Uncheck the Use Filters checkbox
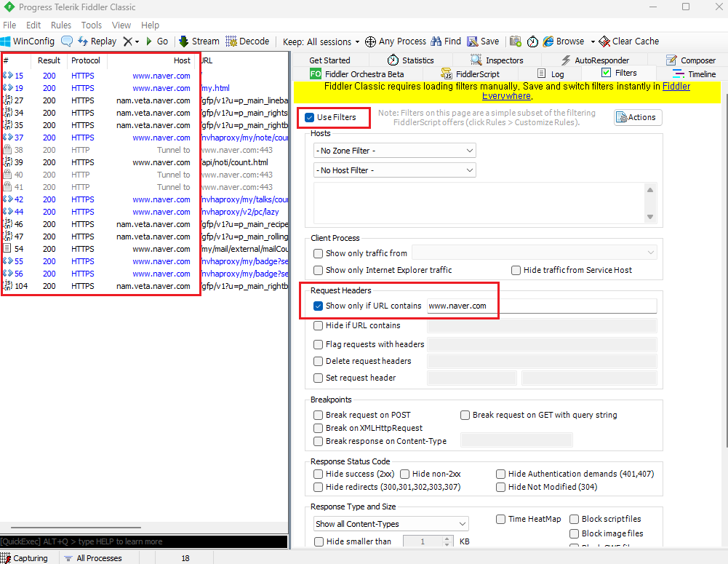 click(309, 118)
